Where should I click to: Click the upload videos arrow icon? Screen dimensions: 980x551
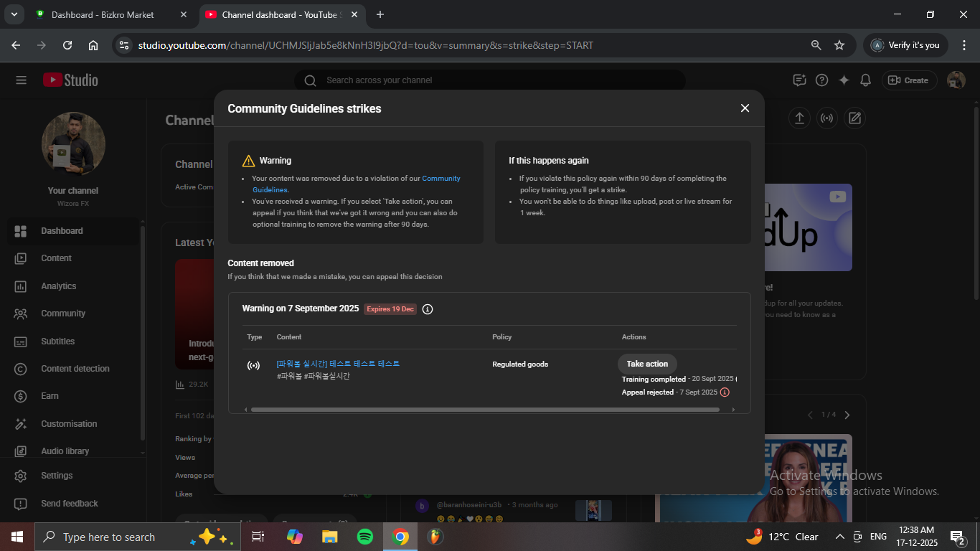click(x=799, y=118)
